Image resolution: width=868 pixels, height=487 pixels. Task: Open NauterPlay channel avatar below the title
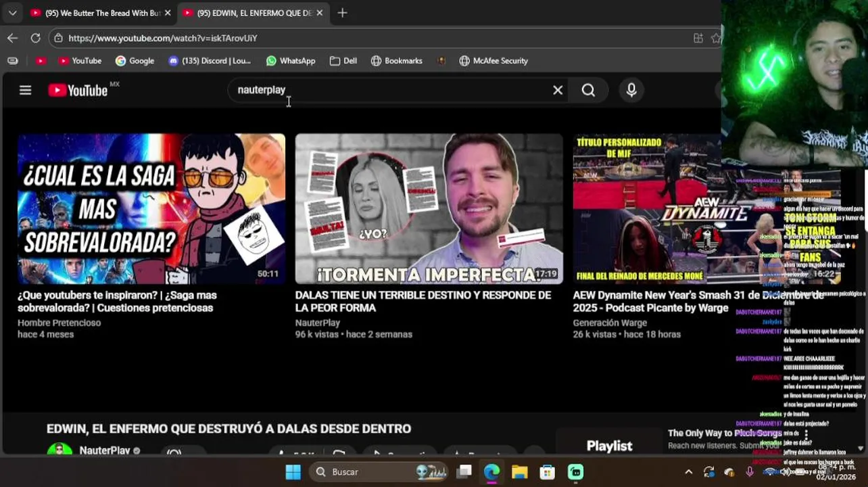(59, 450)
